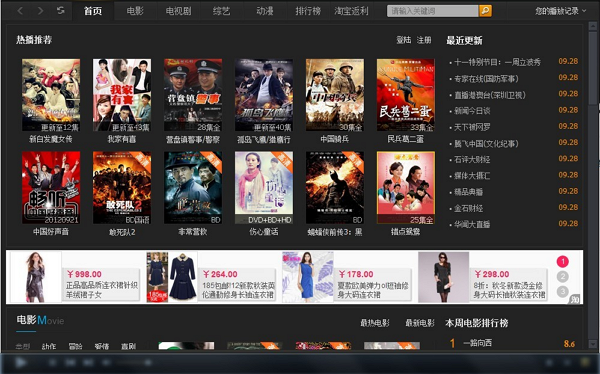Select ad banner page 3 dot
Image resolution: width=600 pixels, height=374 pixels.
[x=562, y=291]
